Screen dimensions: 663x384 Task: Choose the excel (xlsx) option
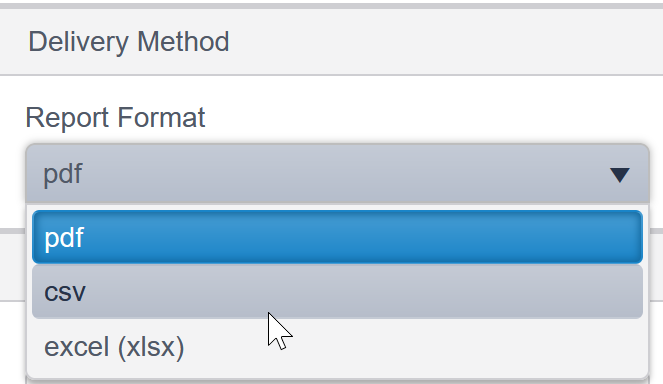(x=337, y=347)
